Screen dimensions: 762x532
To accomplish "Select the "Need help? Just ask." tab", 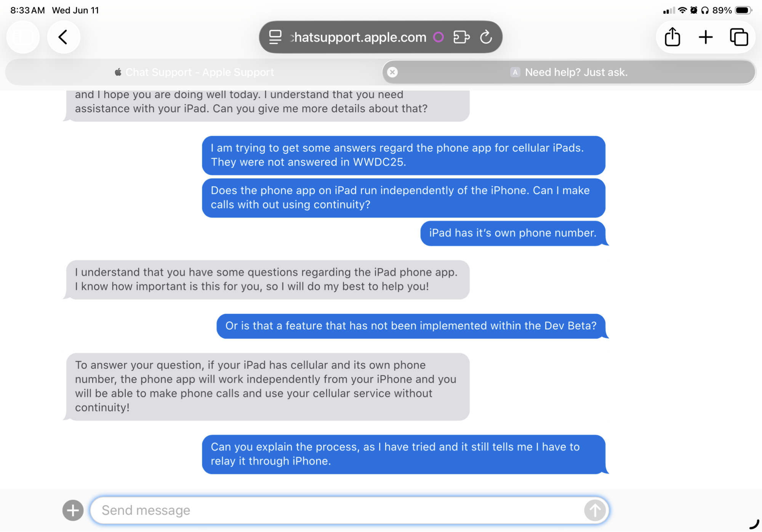I will (x=575, y=72).
